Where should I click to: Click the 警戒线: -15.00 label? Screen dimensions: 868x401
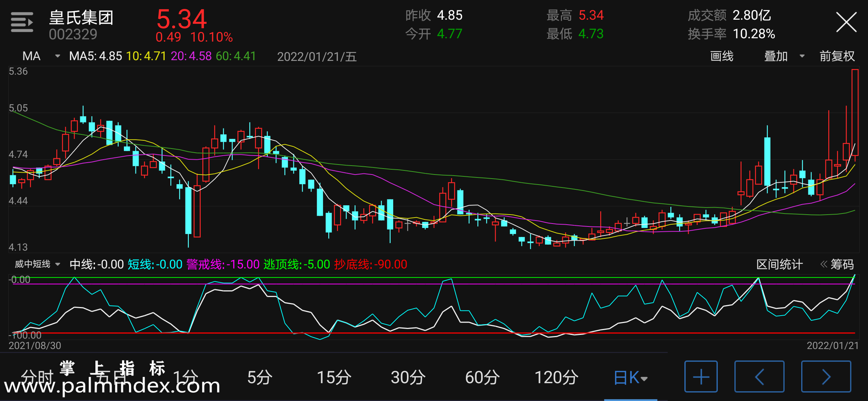[x=223, y=264]
